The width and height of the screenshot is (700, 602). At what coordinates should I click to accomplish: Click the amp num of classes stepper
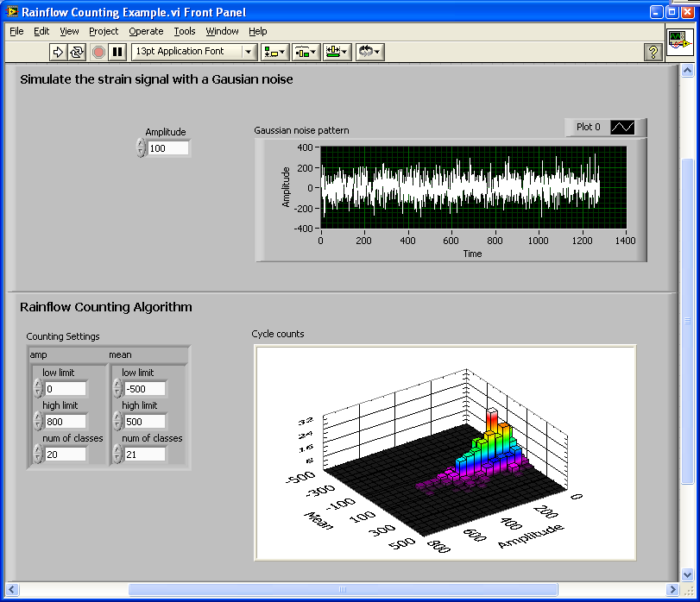pos(37,454)
